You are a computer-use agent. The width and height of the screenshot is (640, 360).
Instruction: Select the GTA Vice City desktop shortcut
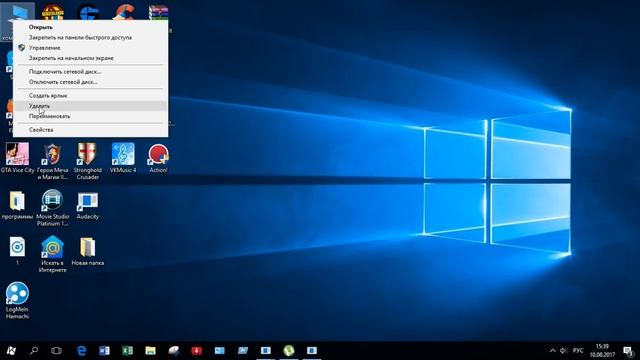click(17, 158)
